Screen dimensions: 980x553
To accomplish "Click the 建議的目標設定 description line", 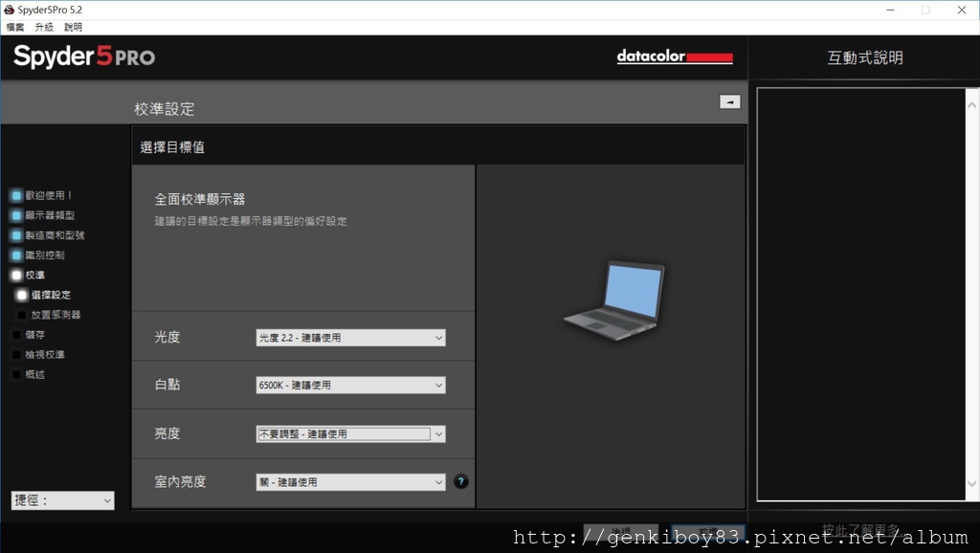I will click(251, 221).
